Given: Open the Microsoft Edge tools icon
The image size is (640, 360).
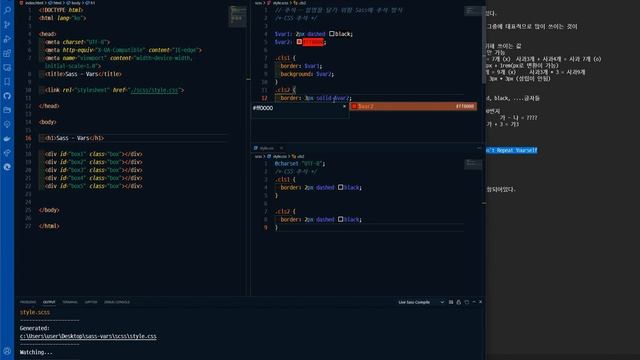Looking at the screenshot, I should click(x=7, y=167).
